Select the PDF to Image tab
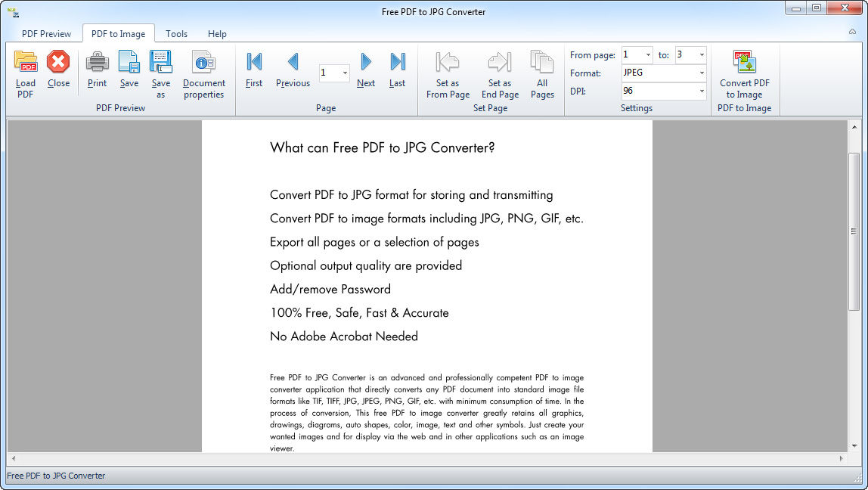 [x=119, y=34]
